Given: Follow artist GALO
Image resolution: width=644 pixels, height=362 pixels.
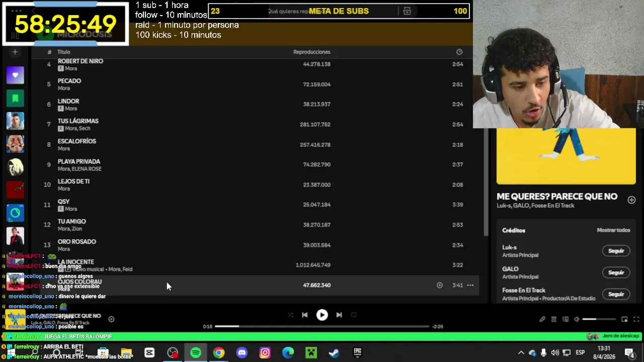Looking at the screenshot, I should (616, 273).
